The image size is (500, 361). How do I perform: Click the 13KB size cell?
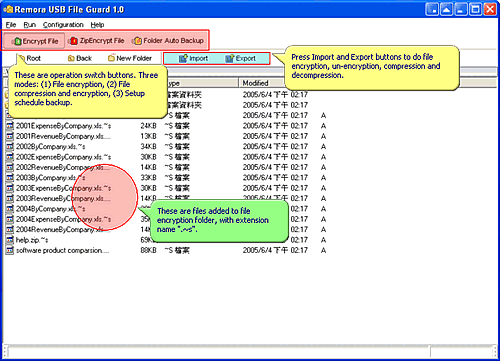(148, 136)
